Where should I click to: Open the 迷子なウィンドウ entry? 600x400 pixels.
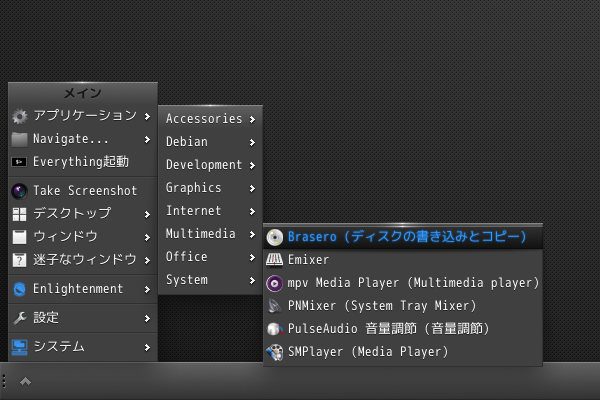pyautogui.click(x=83, y=260)
